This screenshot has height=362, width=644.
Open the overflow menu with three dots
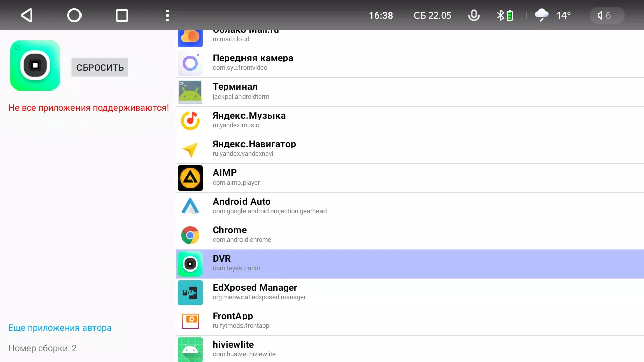tap(167, 15)
